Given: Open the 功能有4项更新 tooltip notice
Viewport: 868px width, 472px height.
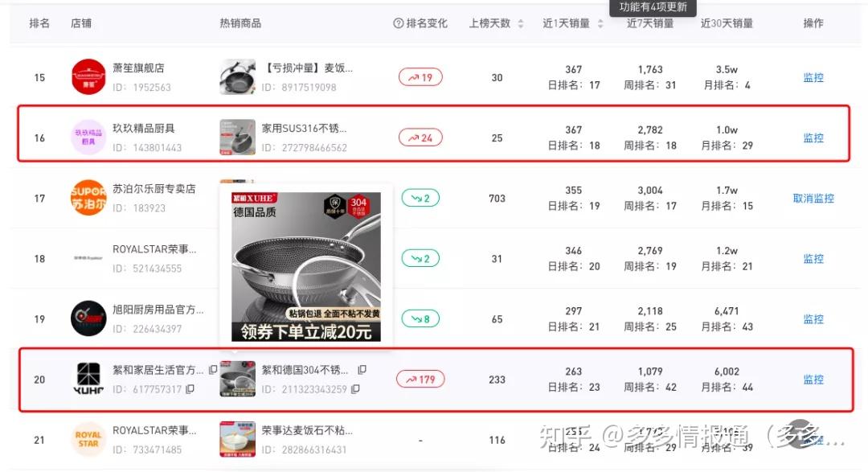Looking at the screenshot, I should pyautogui.click(x=653, y=7).
